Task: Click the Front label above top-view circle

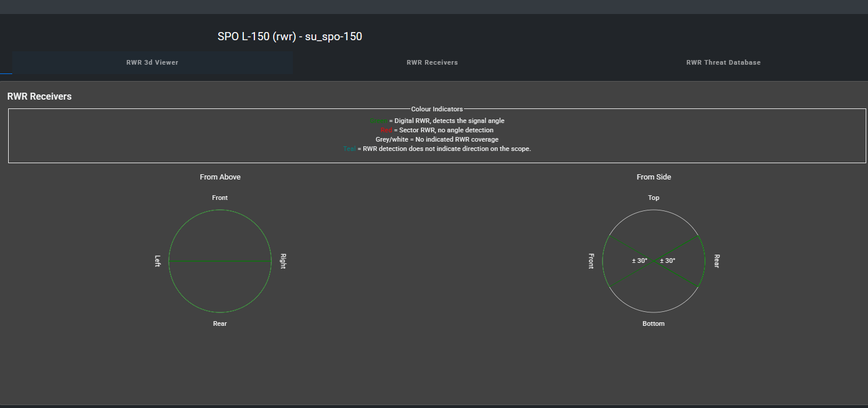Action: 220,198
